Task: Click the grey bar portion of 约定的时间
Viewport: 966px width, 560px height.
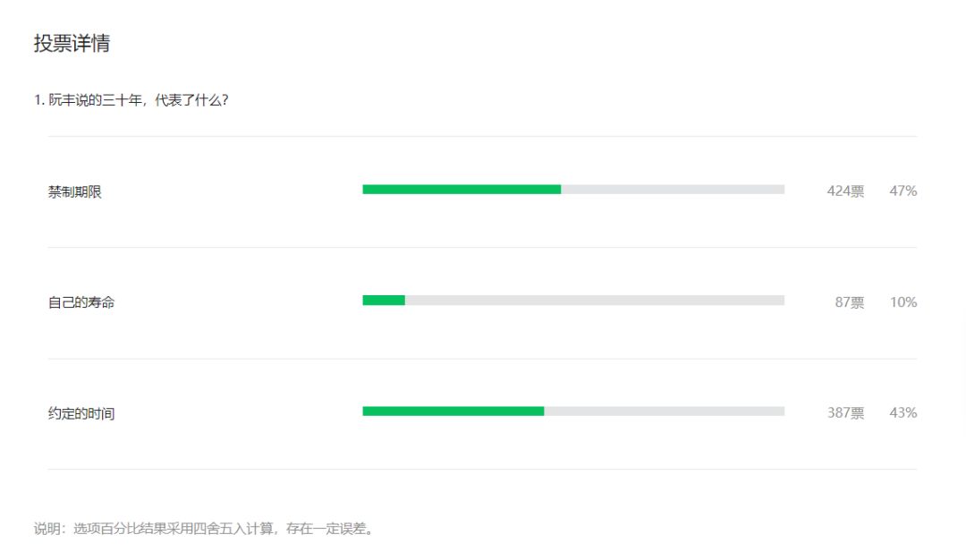Action: pyautogui.click(x=664, y=411)
